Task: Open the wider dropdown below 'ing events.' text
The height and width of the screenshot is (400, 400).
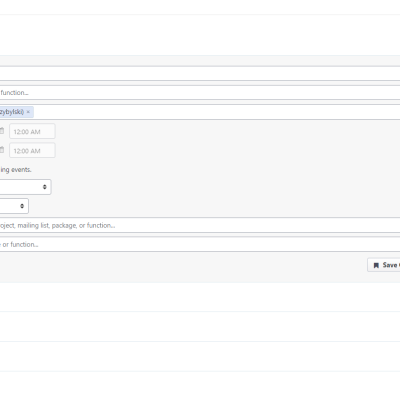Action: (25, 187)
